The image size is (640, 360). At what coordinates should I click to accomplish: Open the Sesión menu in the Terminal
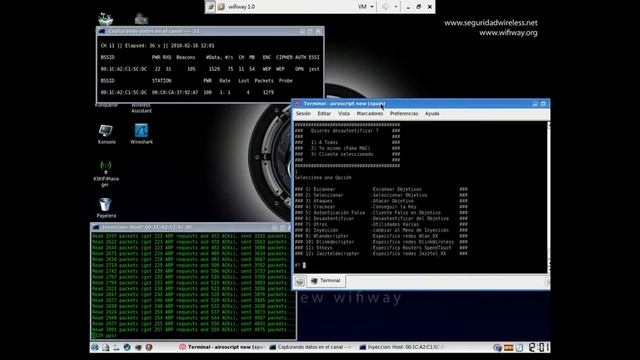click(x=303, y=113)
